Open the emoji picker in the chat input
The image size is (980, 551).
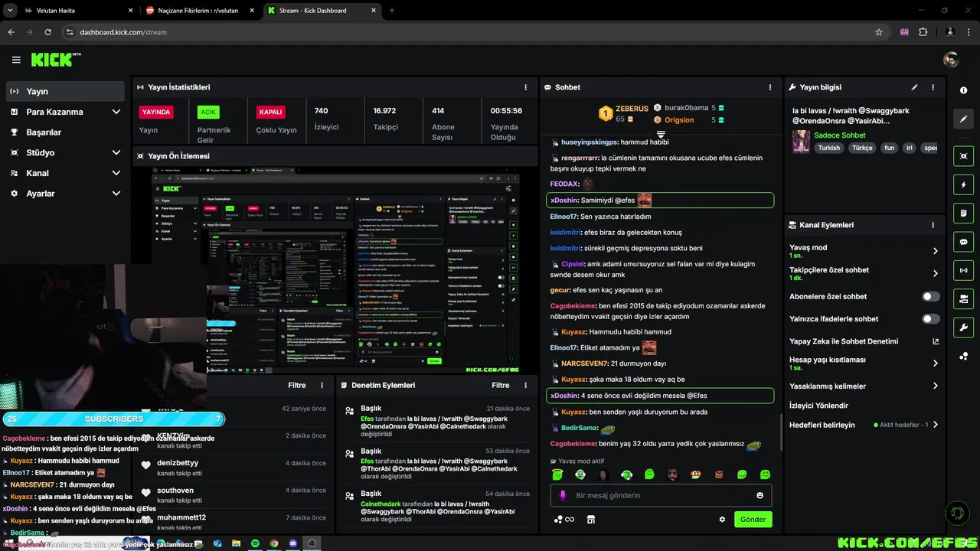[x=759, y=495]
